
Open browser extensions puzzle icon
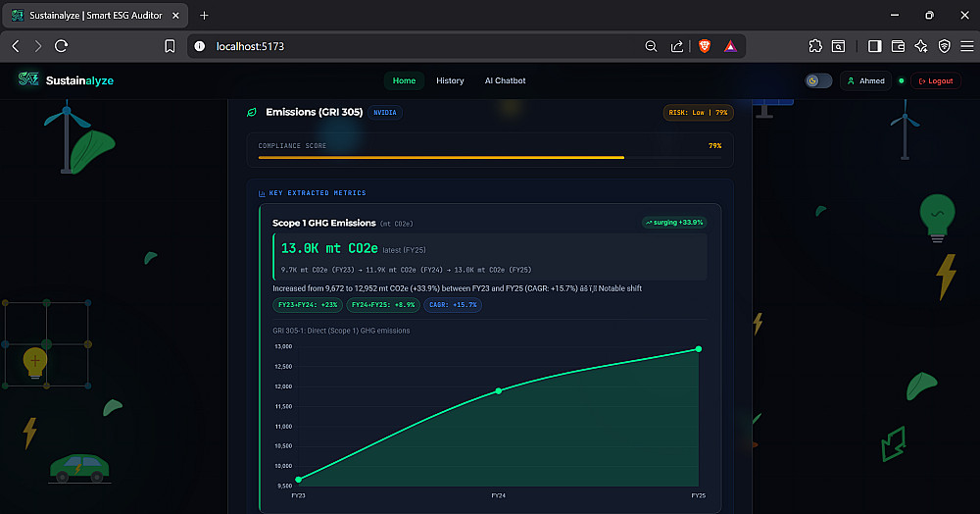tap(815, 46)
